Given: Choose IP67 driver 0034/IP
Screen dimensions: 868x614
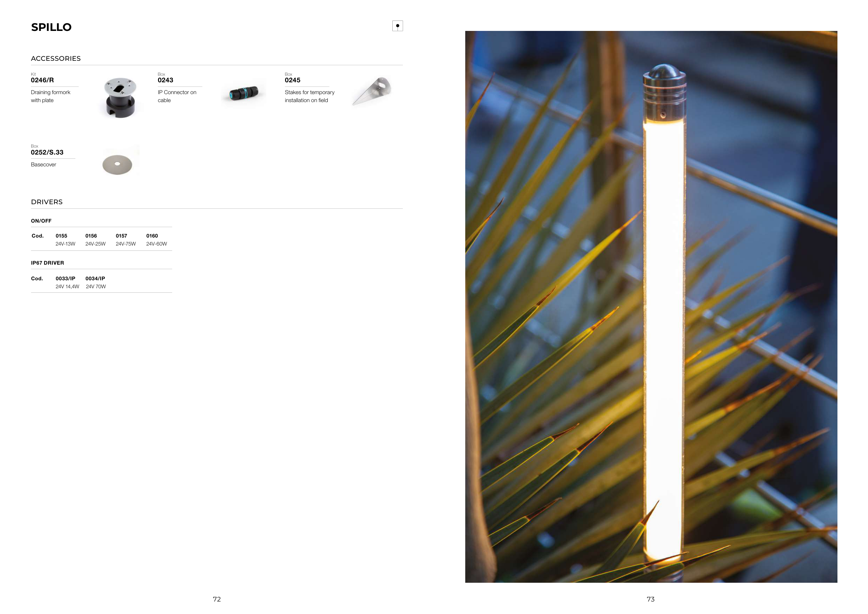Looking at the screenshot, I should 95,279.
